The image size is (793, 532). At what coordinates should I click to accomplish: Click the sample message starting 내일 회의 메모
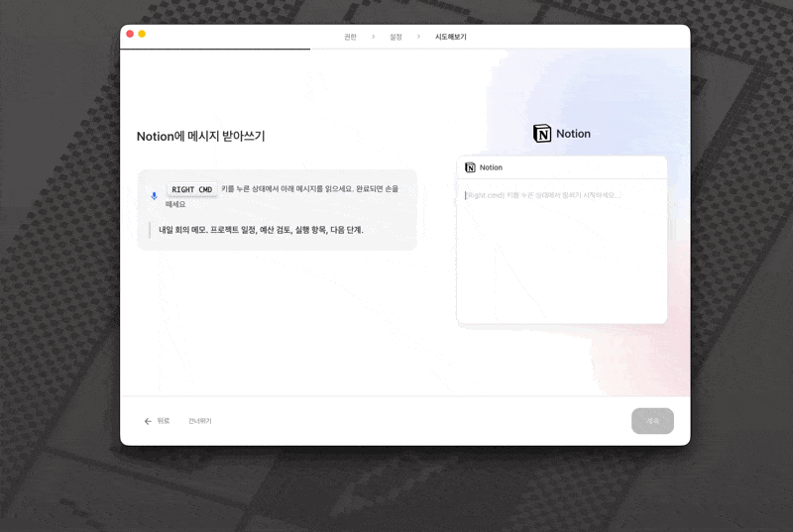tap(261, 230)
